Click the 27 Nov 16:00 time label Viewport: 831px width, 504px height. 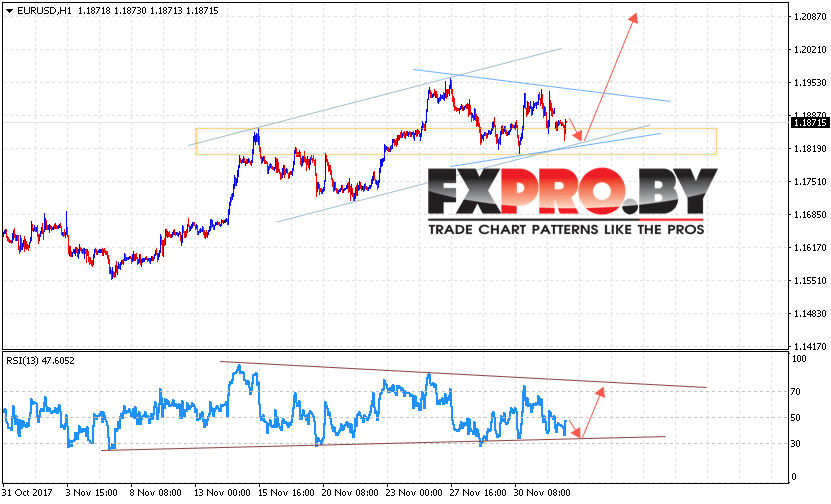coord(478,493)
